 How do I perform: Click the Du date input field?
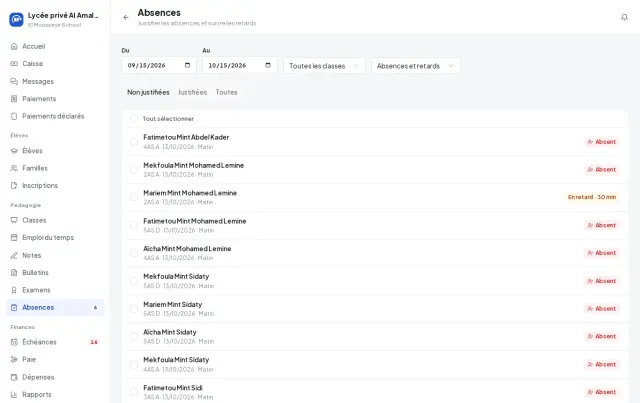click(x=159, y=65)
